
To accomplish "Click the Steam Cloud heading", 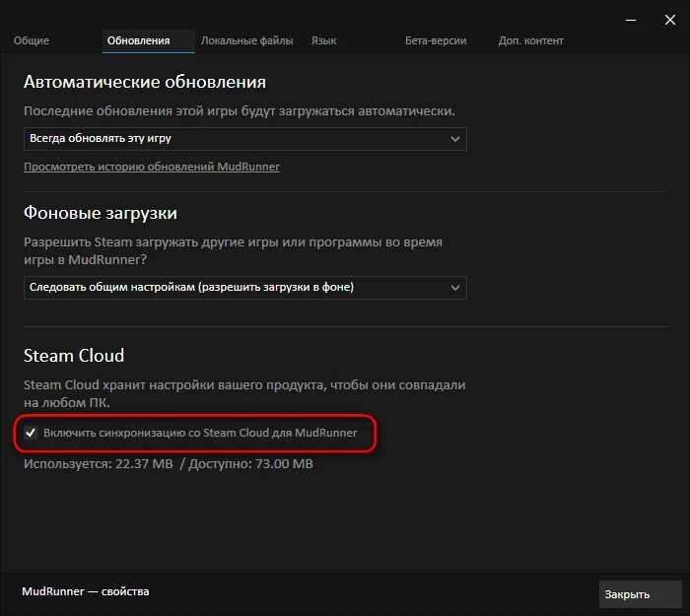I will (x=74, y=356).
